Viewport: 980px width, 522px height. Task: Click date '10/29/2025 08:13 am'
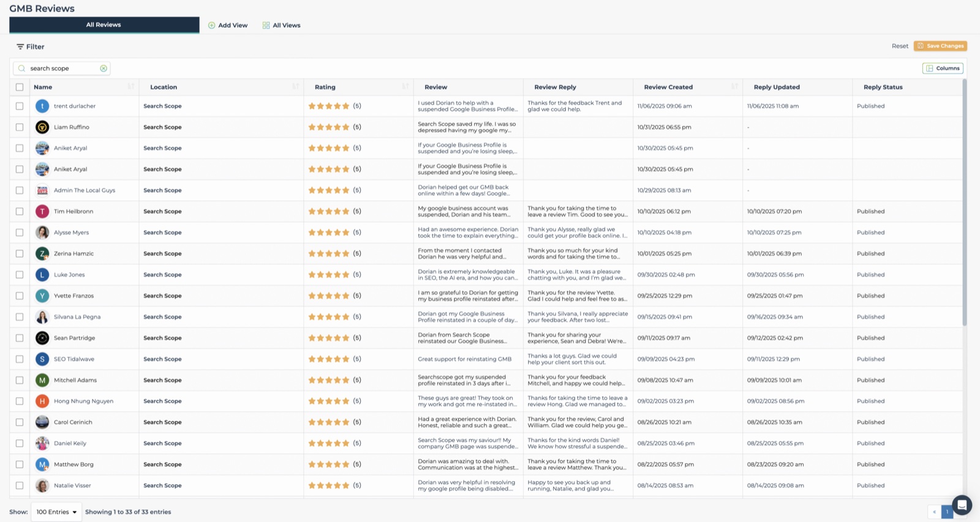coord(664,190)
